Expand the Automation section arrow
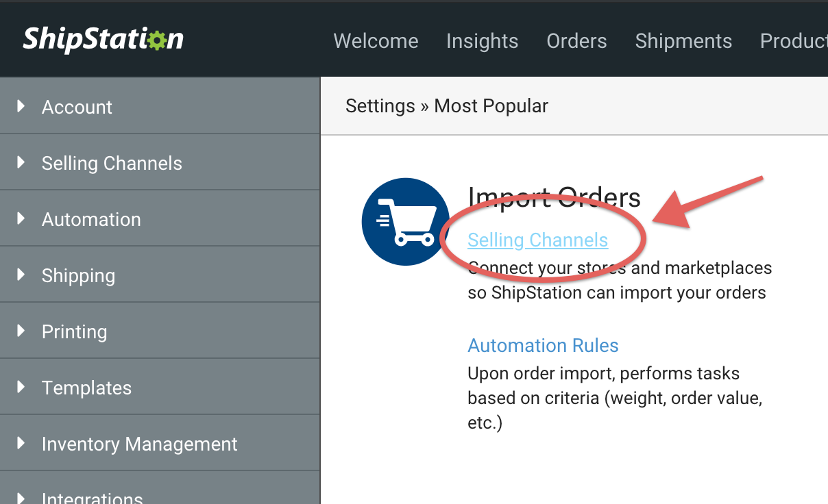The width and height of the screenshot is (828, 504). (x=21, y=218)
